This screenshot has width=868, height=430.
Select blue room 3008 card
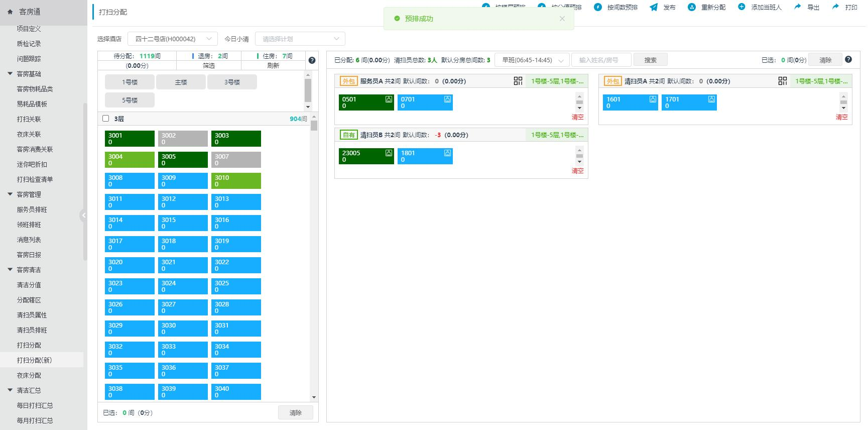[x=130, y=181]
